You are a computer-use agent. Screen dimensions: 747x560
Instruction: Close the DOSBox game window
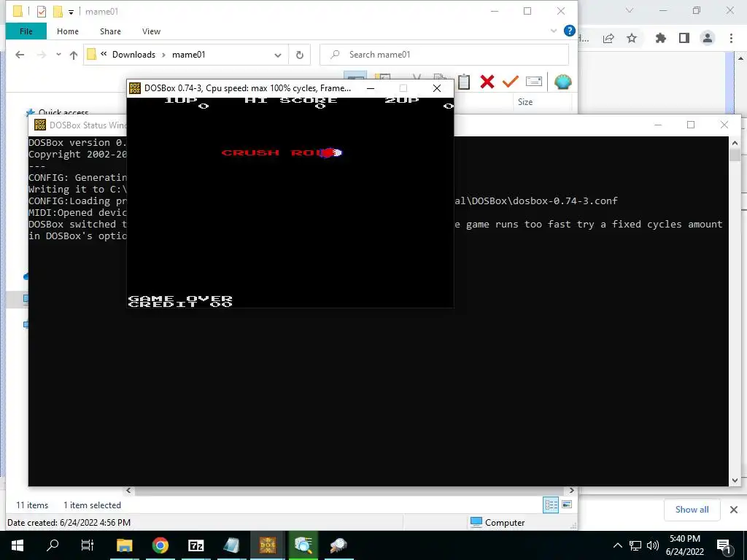tap(436, 88)
